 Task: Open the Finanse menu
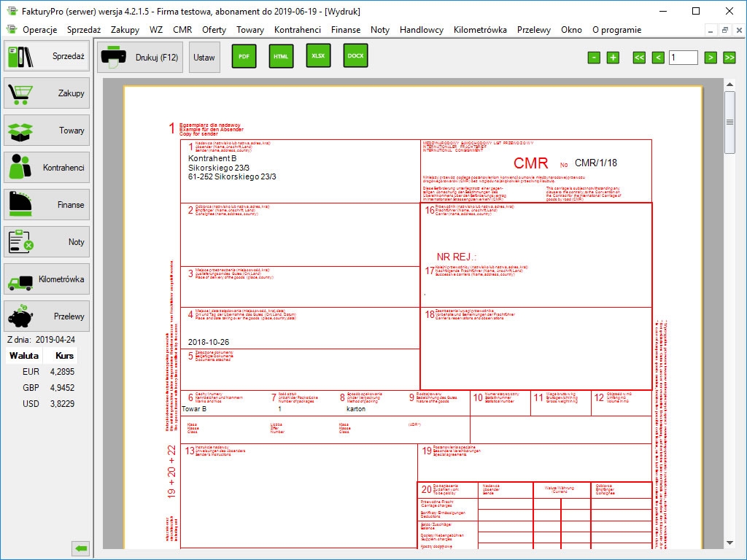pyautogui.click(x=345, y=30)
